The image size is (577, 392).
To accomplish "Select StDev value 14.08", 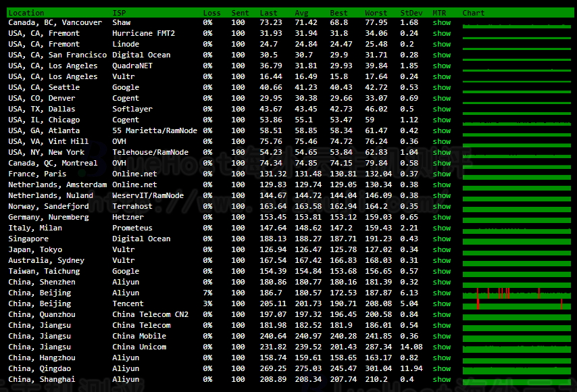I will 411,347.
